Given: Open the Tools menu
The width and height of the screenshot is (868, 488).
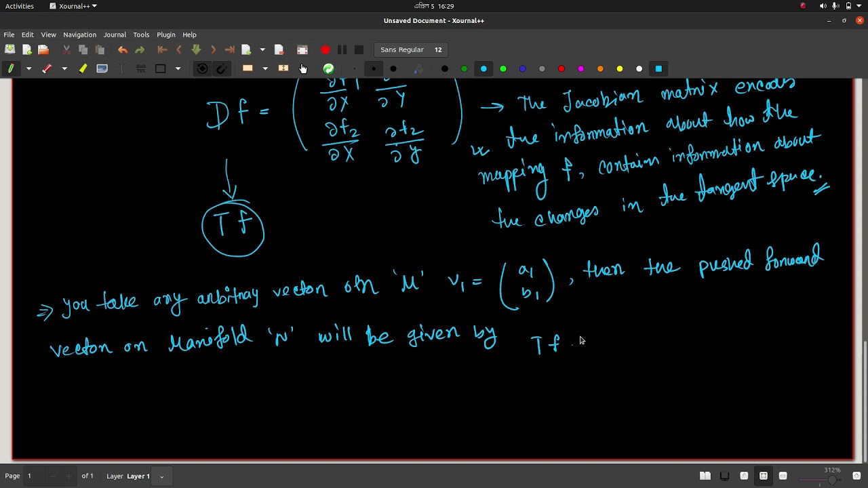Looking at the screenshot, I should coord(141,35).
